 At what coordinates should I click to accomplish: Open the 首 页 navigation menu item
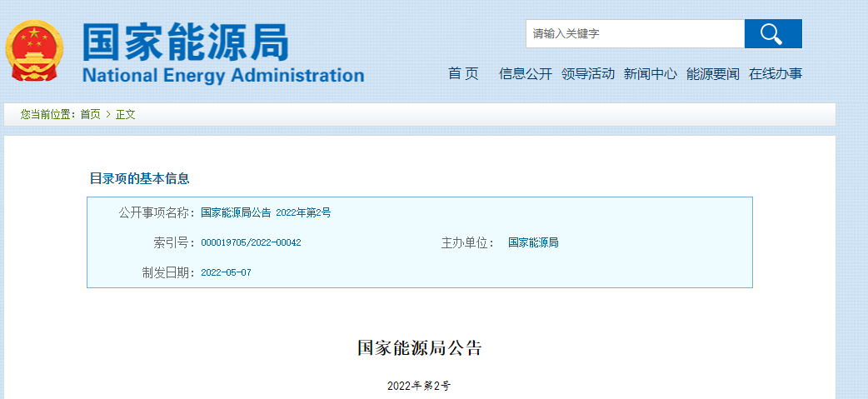463,74
